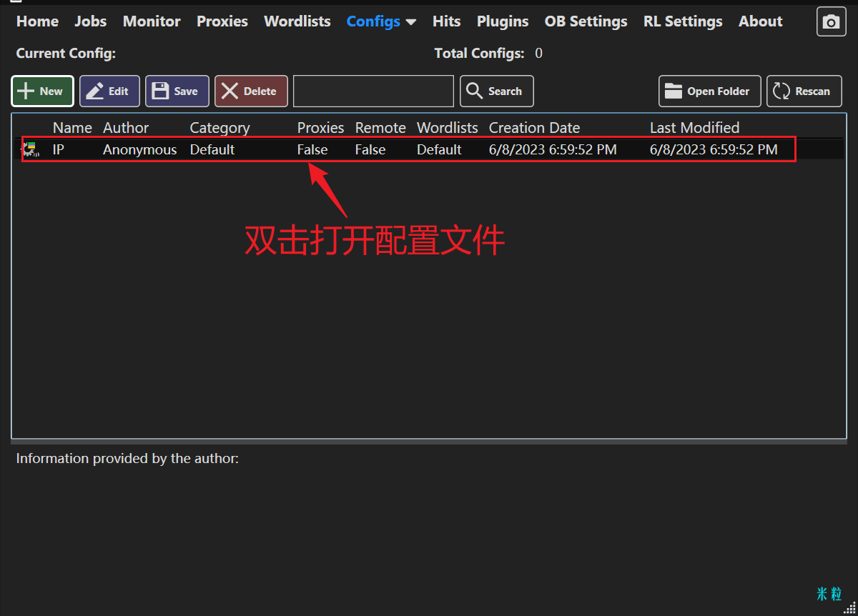Switch to the Jobs tab
The image size is (858, 616).
pos(90,21)
